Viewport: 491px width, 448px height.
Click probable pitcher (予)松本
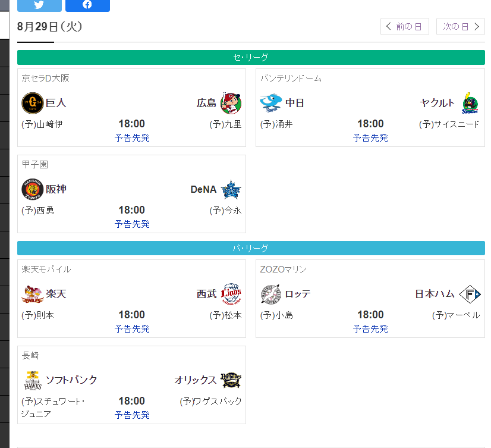pyautogui.click(x=225, y=315)
